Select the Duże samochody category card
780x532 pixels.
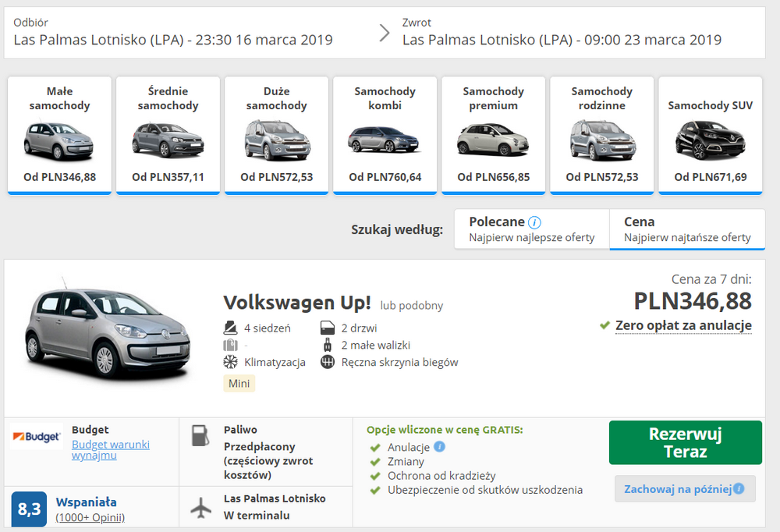(x=277, y=136)
